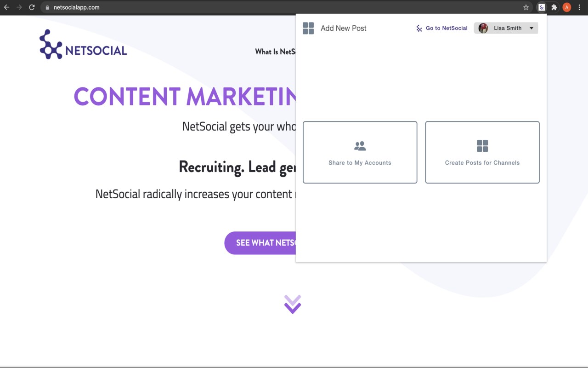Choose Create Posts for Channels

(482, 152)
